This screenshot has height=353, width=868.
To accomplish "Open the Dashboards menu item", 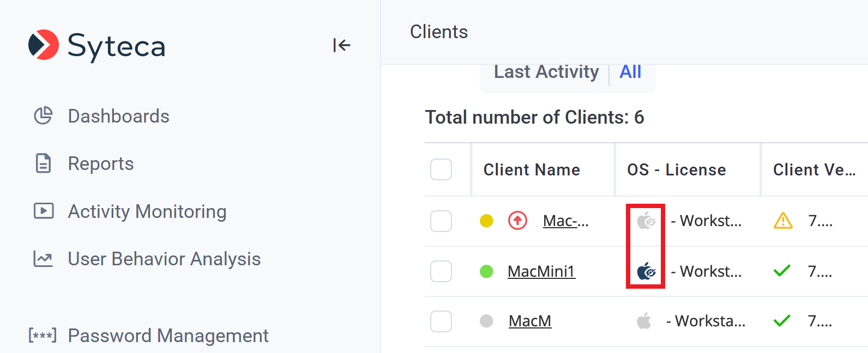I will [x=118, y=116].
